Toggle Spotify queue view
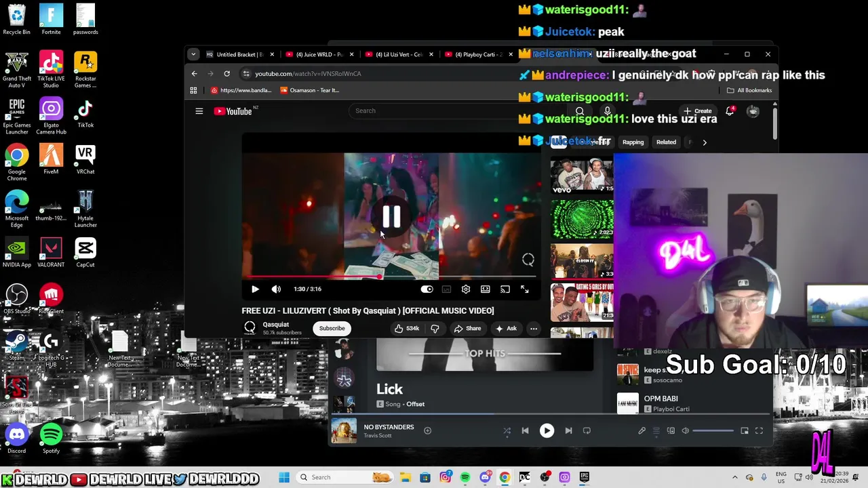 (656, 430)
